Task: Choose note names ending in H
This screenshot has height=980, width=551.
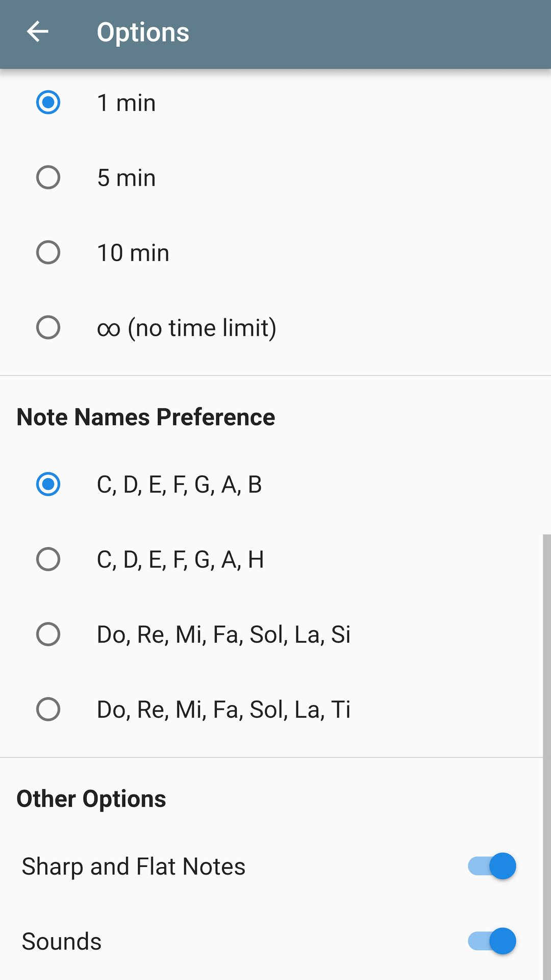Action: click(x=48, y=559)
